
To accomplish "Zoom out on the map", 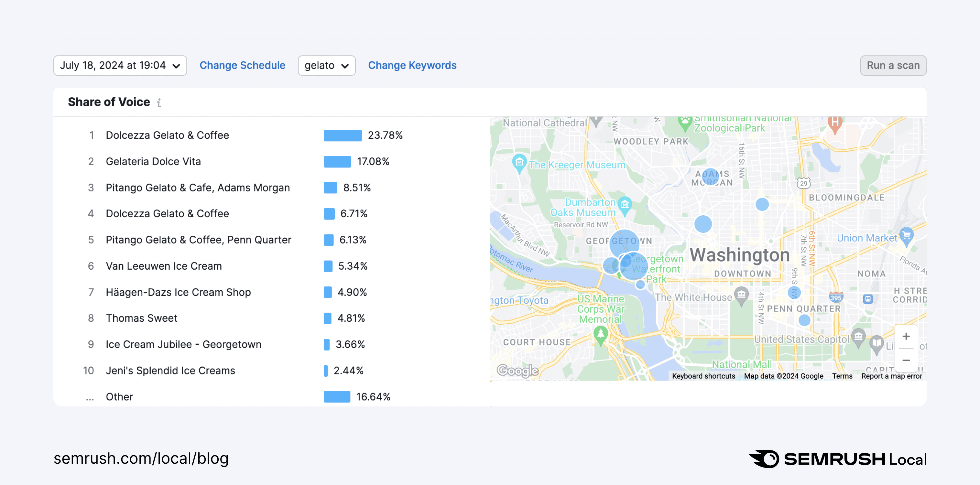I will 906,360.
